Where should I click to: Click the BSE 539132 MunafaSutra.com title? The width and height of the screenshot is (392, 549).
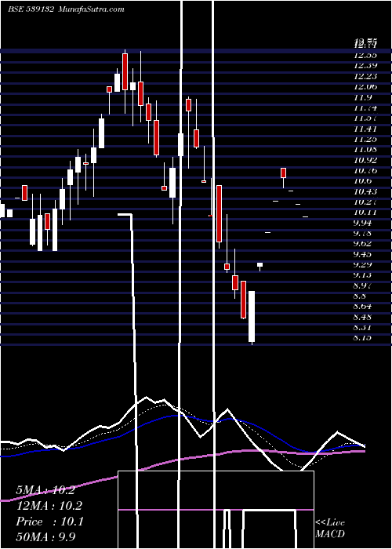(x=66, y=9)
